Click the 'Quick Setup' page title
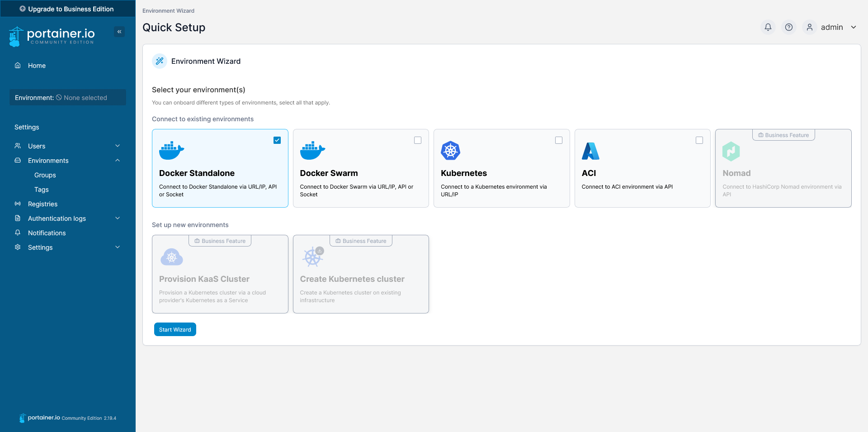 [x=174, y=28]
